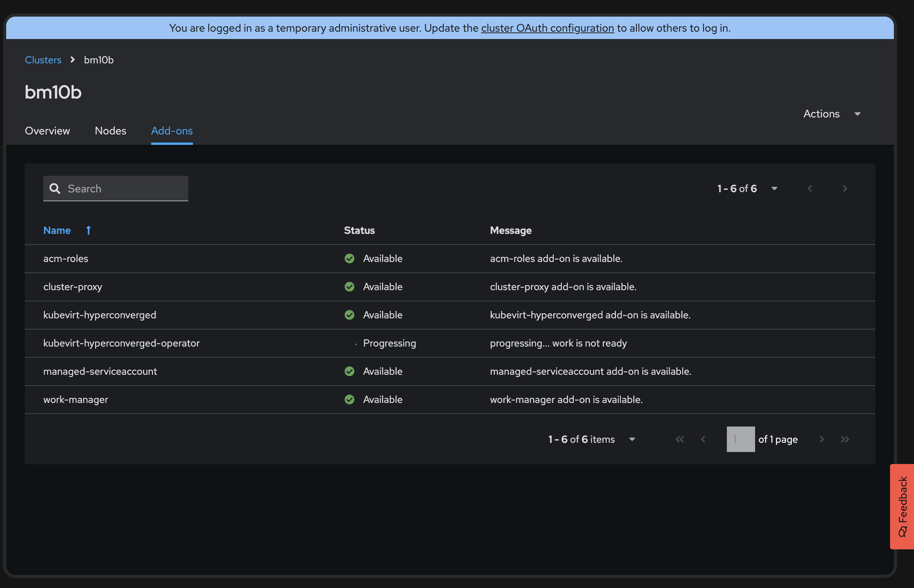The height and width of the screenshot is (588, 914).
Task: Click top pagination next arrow
Action: [845, 189]
